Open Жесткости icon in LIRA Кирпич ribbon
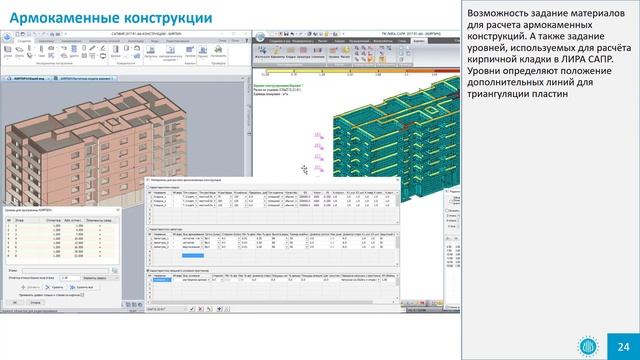640x360 pixels. [x=262, y=53]
